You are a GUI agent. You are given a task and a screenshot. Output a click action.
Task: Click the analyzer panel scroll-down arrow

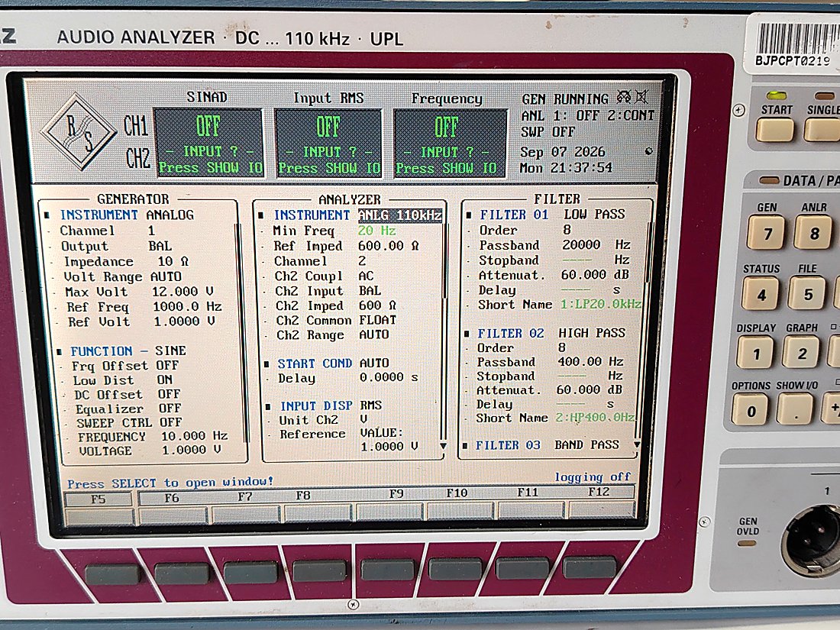click(443, 446)
